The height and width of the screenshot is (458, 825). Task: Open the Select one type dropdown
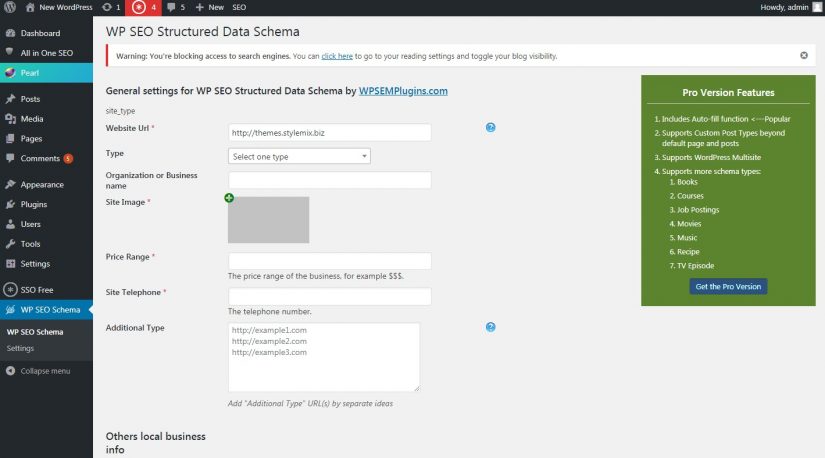pyautogui.click(x=299, y=156)
